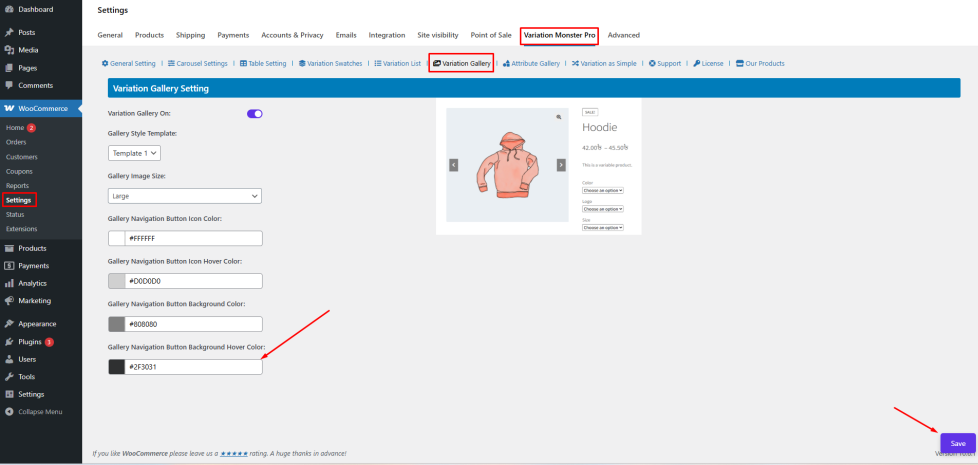
Task: Click the Media icon in sidebar
Action: [9, 50]
